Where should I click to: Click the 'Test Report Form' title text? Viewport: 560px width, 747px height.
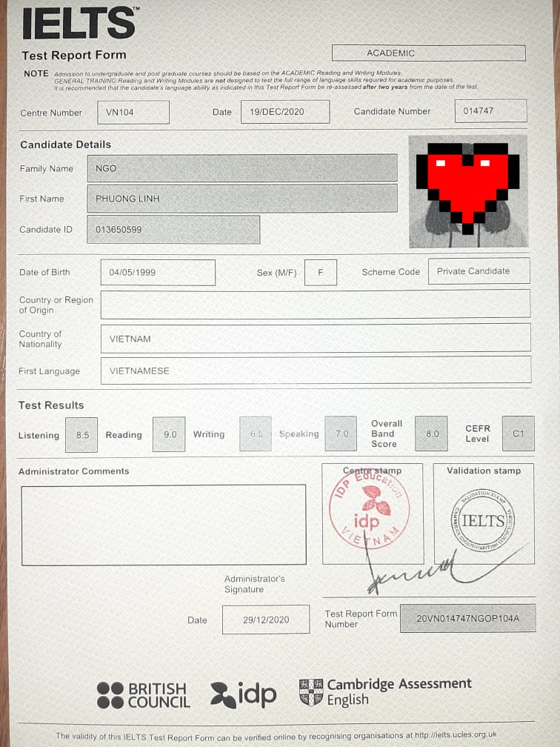click(74, 56)
